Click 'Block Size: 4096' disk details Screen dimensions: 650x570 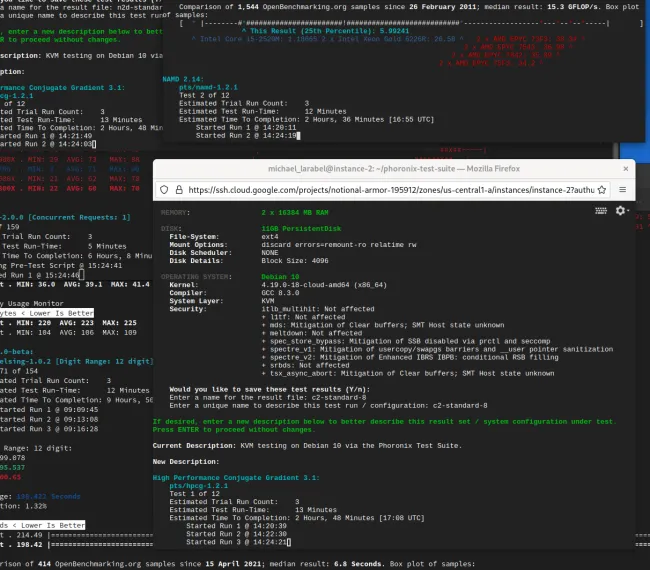(x=295, y=261)
